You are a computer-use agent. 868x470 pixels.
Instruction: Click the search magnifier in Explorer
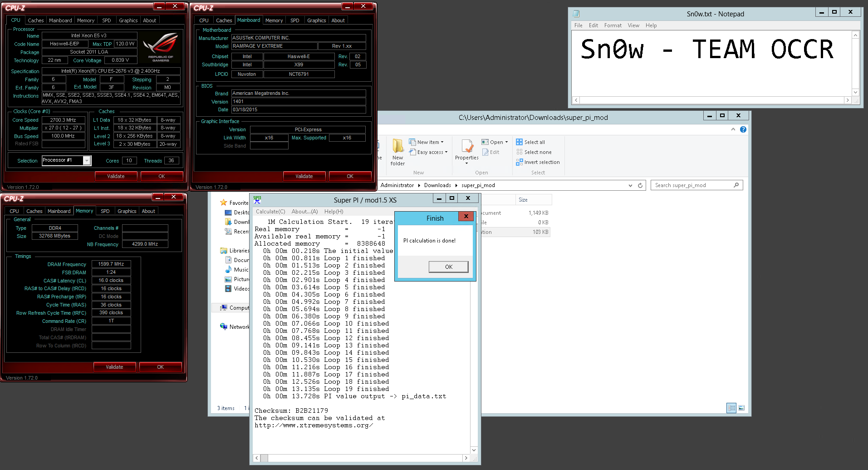tap(736, 185)
